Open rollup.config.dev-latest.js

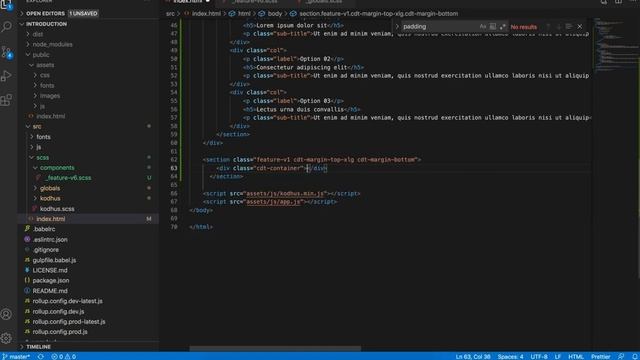coord(67,301)
